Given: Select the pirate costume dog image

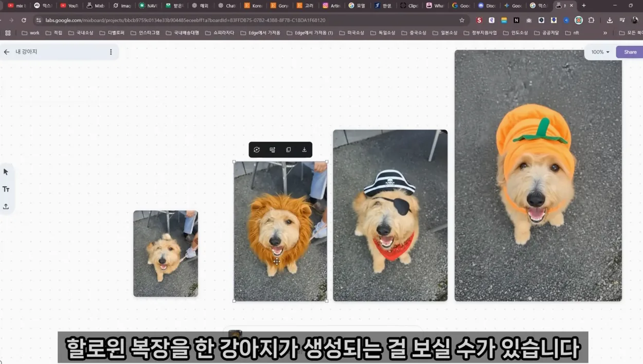Looking at the screenshot, I should pyautogui.click(x=390, y=215).
